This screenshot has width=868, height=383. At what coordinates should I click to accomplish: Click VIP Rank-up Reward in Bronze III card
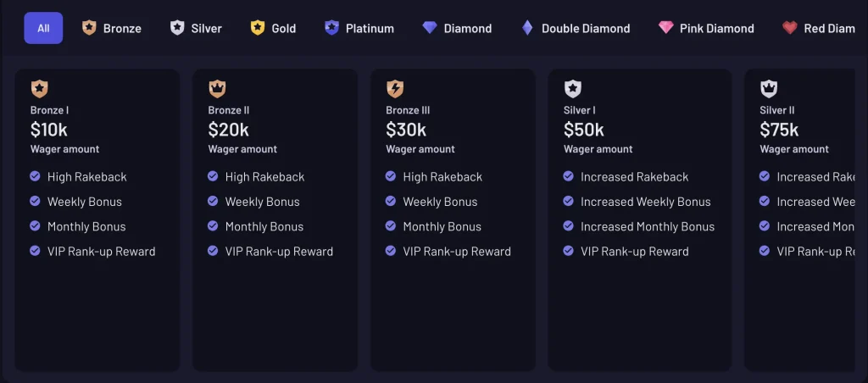[457, 252]
